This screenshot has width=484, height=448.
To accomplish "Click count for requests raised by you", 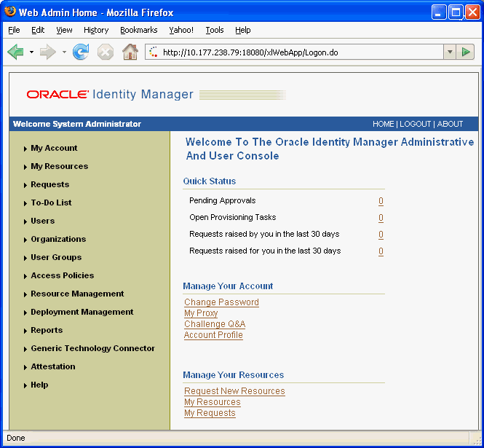I will click(381, 235).
